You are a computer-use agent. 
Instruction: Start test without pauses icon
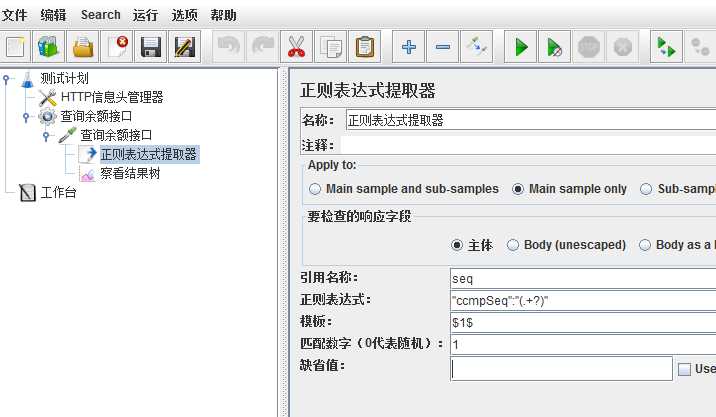tap(554, 47)
